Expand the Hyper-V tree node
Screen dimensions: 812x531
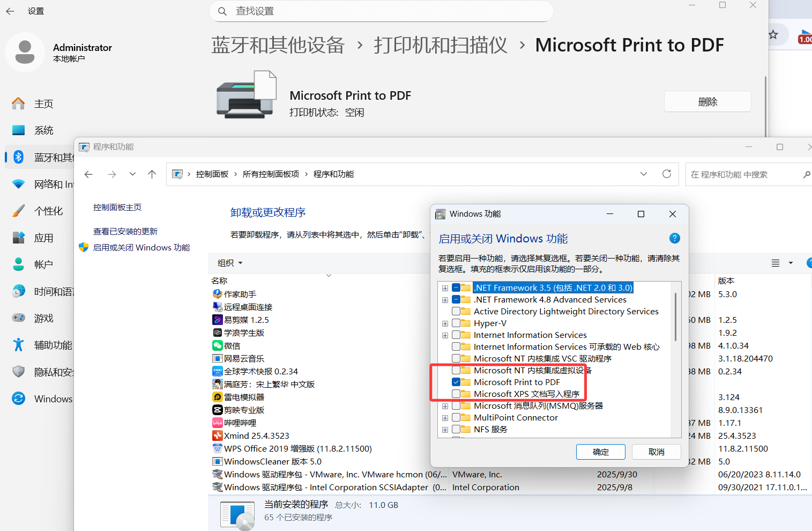[445, 323]
